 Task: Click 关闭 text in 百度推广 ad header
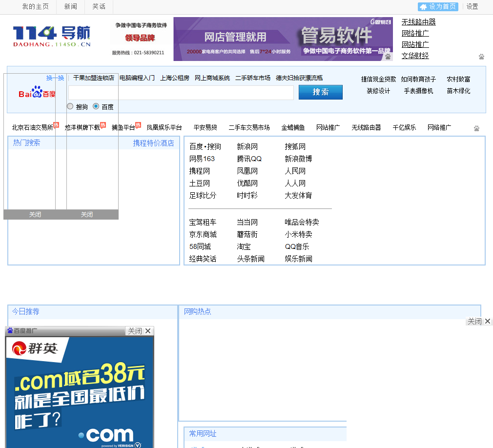pyautogui.click(x=135, y=331)
